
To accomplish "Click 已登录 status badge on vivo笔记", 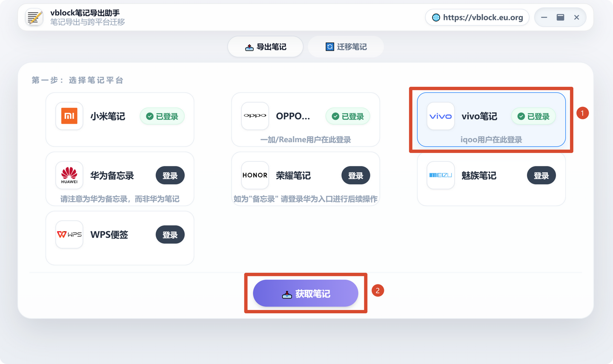I will 533,116.
